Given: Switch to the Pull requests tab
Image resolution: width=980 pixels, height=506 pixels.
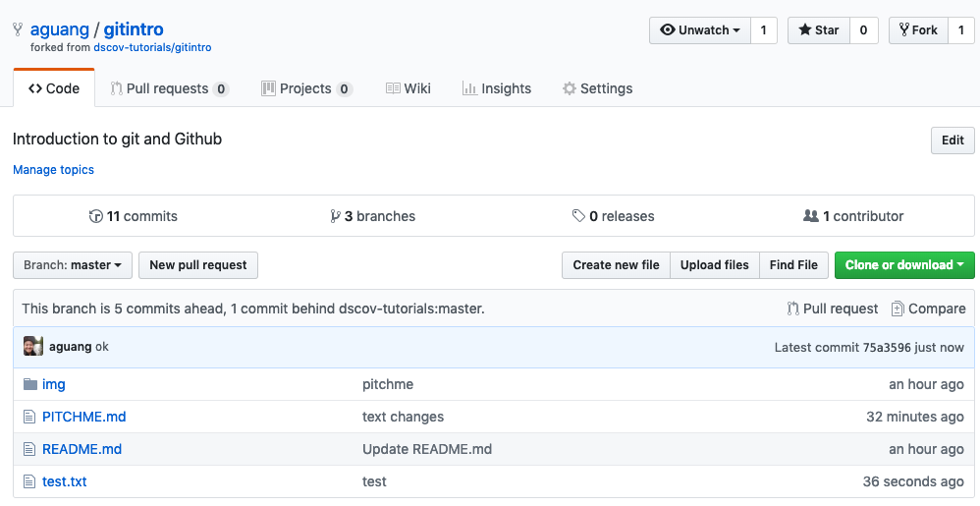Looking at the screenshot, I should (169, 88).
